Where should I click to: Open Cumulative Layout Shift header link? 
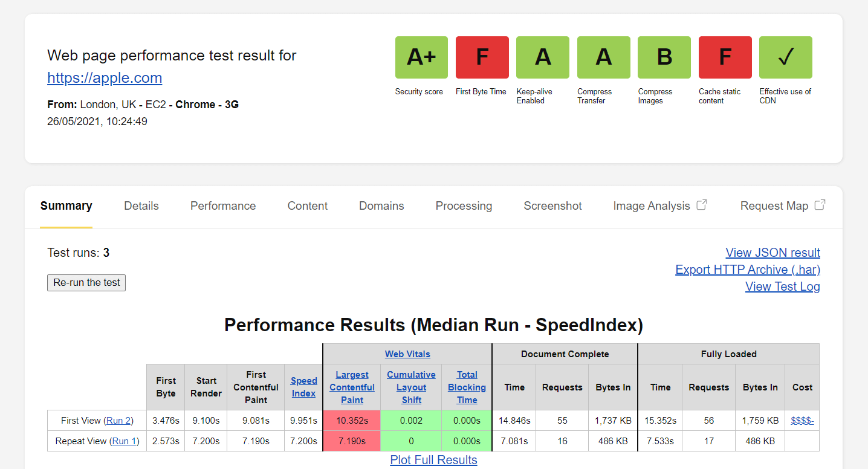[x=411, y=387]
